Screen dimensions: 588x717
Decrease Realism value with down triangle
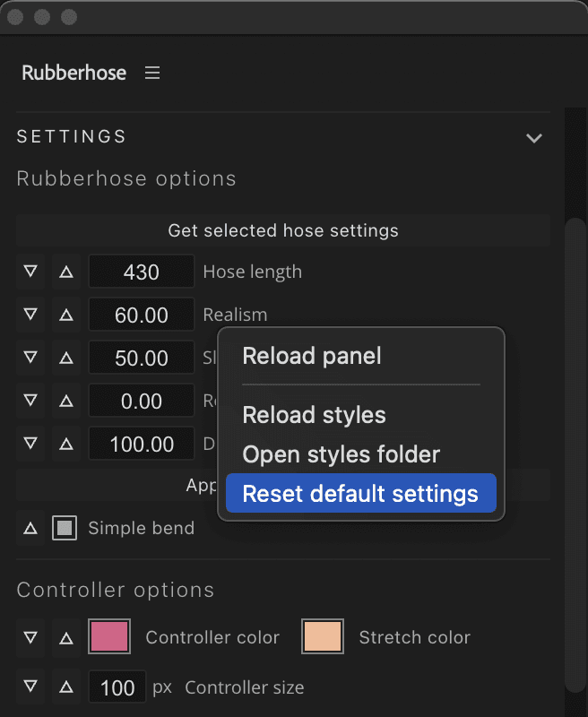[30, 315]
